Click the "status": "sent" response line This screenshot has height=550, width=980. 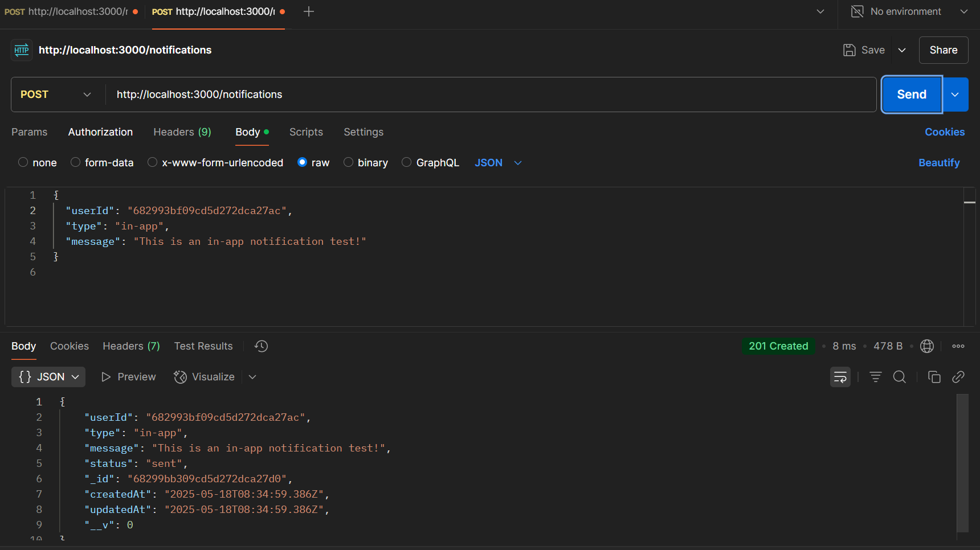click(x=136, y=463)
